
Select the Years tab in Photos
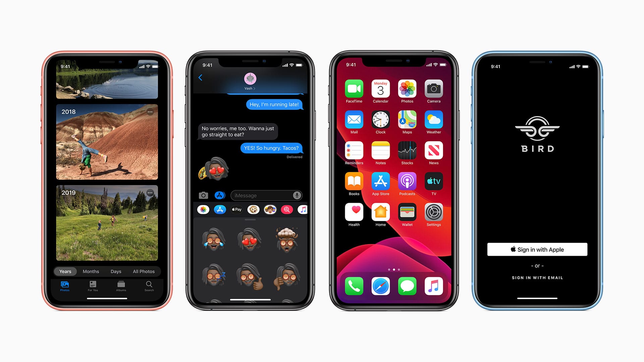pos(67,271)
